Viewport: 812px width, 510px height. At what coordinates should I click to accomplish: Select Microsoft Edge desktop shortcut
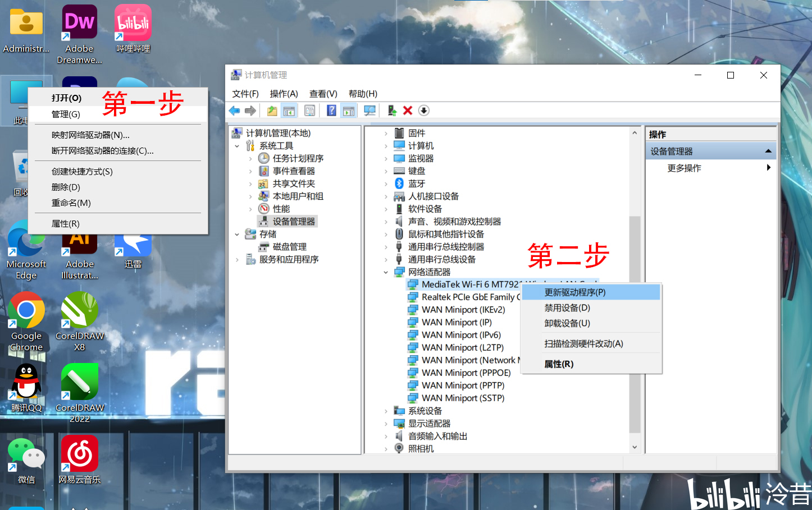(26, 250)
